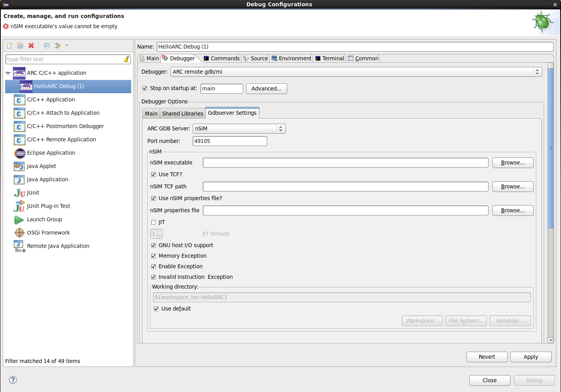Browse for nSIM TCF path
Screen dimensions: 561x392
point(513,187)
